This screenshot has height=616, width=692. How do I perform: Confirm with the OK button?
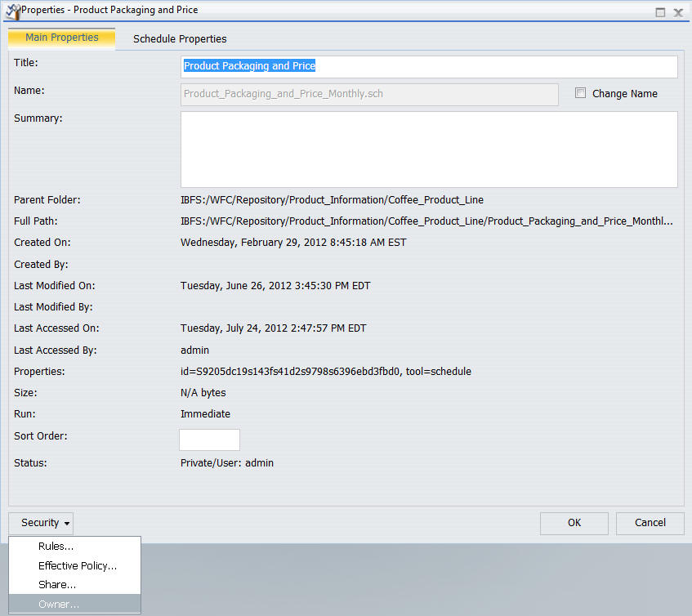574,524
